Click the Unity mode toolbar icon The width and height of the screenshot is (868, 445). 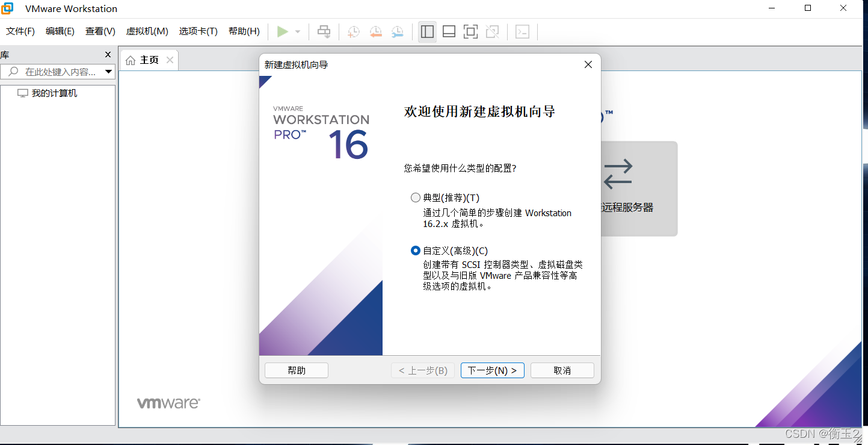[493, 32]
